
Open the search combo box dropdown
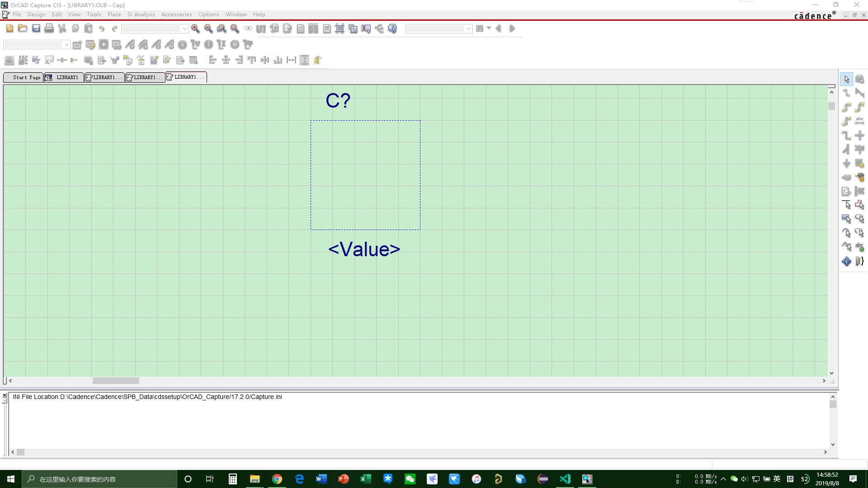[468, 28]
